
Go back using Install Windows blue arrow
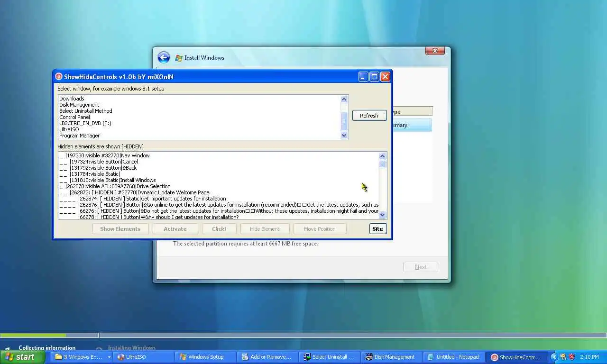(x=164, y=57)
